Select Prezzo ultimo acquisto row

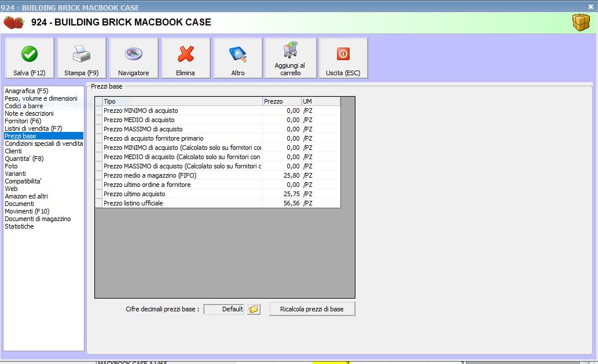click(x=218, y=194)
